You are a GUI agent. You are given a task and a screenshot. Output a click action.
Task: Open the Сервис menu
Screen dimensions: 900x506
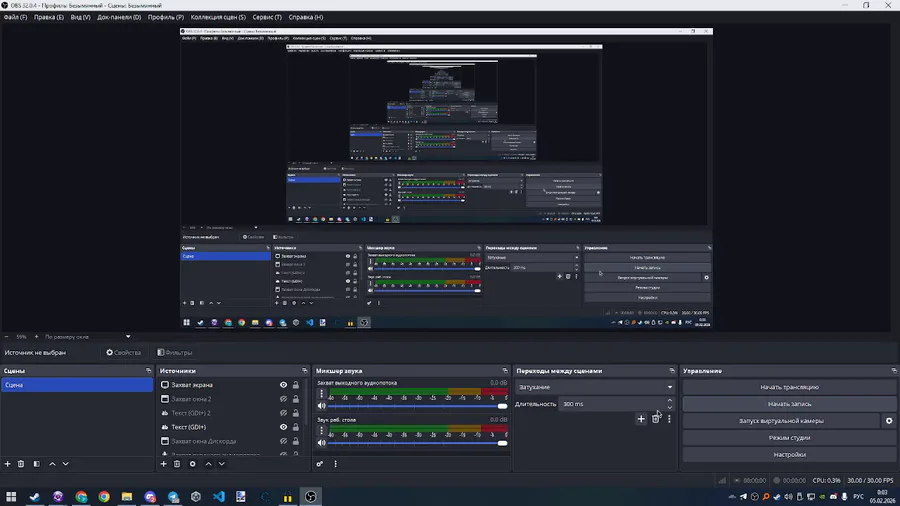click(x=267, y=17)
